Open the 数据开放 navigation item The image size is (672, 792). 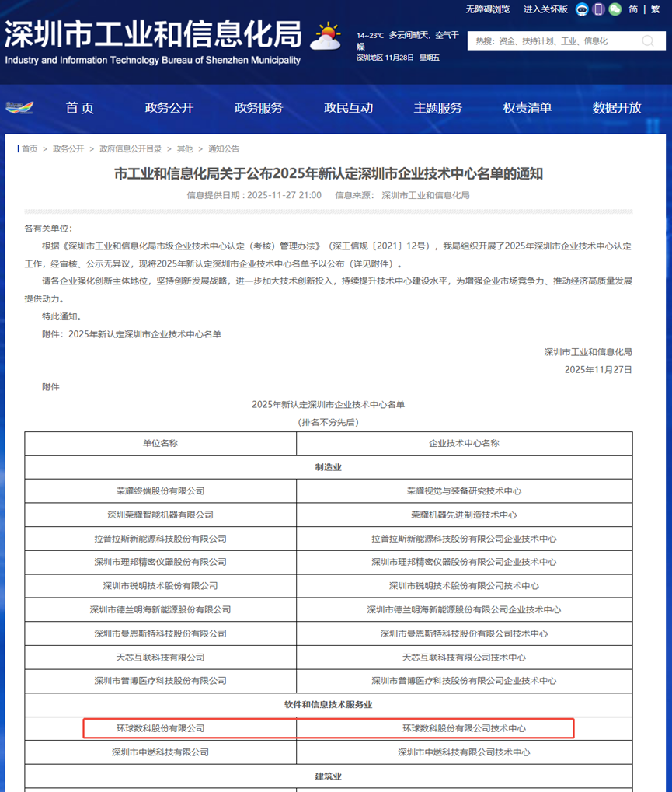coord(617,108)
